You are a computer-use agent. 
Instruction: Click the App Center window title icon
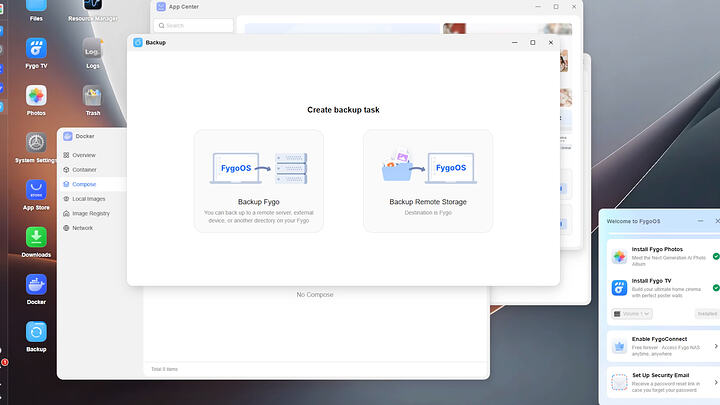(x=161, y=7)
